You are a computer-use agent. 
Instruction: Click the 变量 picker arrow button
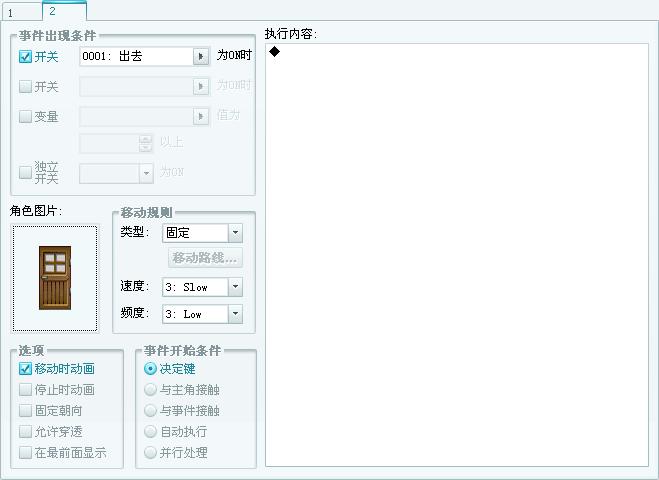click(x=201, y=116)
